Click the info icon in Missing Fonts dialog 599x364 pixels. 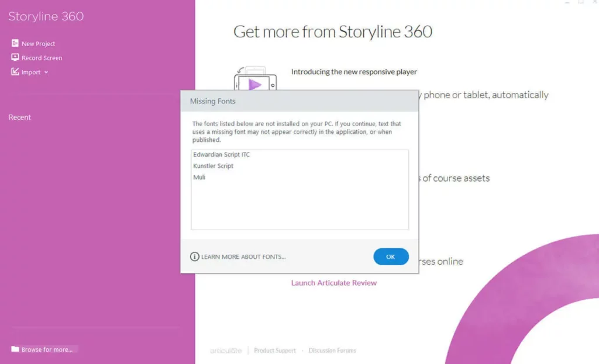195,256
